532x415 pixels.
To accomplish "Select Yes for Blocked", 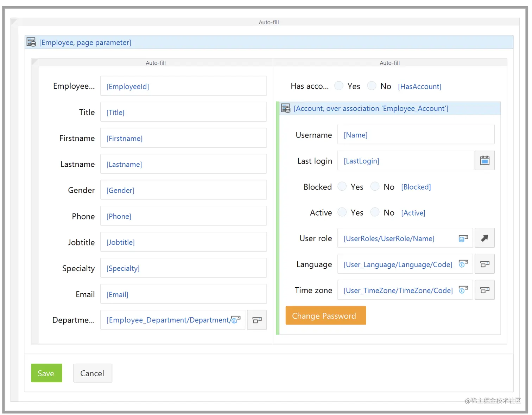I will point(342,186).
